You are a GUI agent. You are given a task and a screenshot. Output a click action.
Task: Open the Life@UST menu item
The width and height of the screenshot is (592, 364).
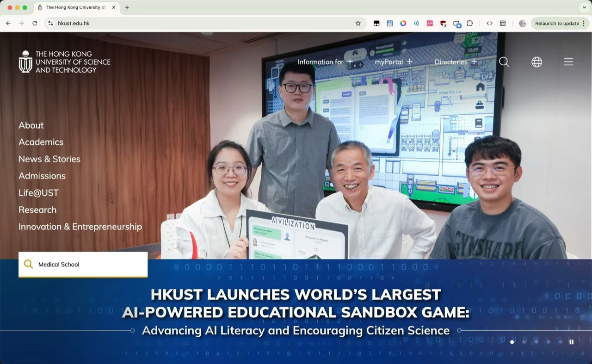(x=38, y=193)
